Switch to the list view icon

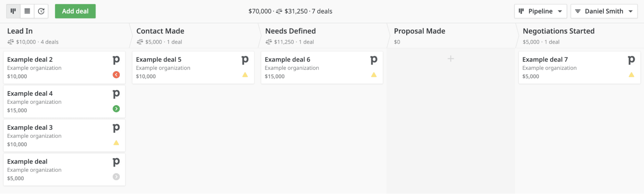(27, 11)
